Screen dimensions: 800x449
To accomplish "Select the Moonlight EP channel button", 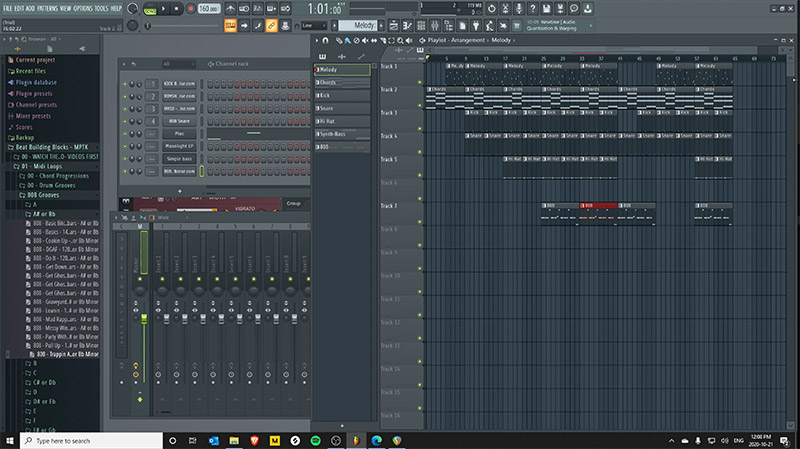I will (180, 145).
